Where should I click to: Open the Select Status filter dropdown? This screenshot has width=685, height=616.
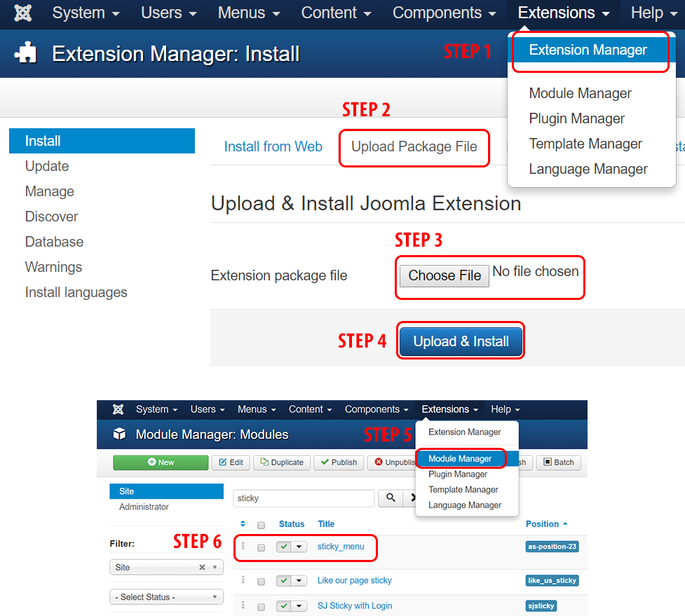click(x=166, y=597)
